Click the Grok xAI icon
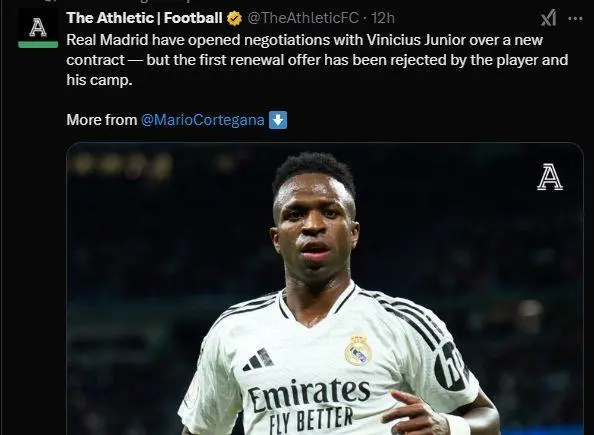 549,18
